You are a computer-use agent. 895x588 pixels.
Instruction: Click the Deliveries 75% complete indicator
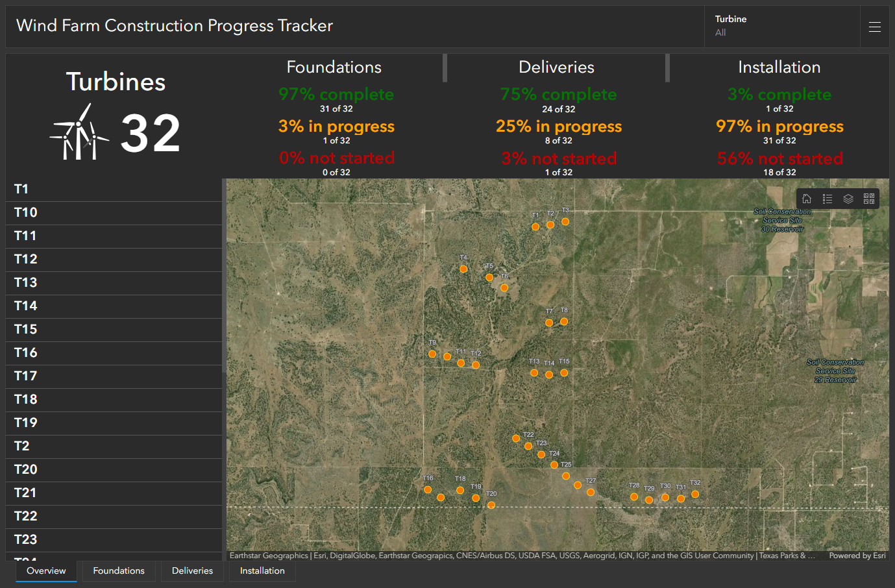point(558,95)
